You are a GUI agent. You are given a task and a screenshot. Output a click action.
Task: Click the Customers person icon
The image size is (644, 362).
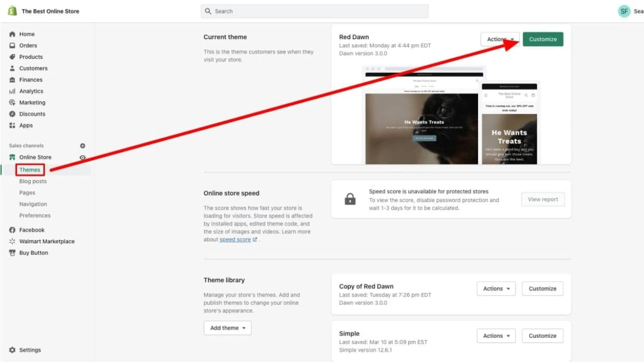(13, 68)
